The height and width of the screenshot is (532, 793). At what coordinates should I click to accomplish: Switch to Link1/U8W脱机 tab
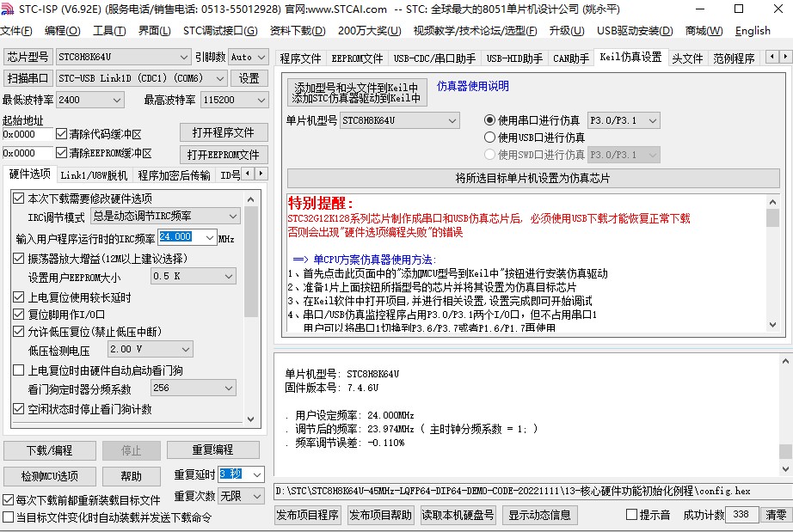coord(94,175)
